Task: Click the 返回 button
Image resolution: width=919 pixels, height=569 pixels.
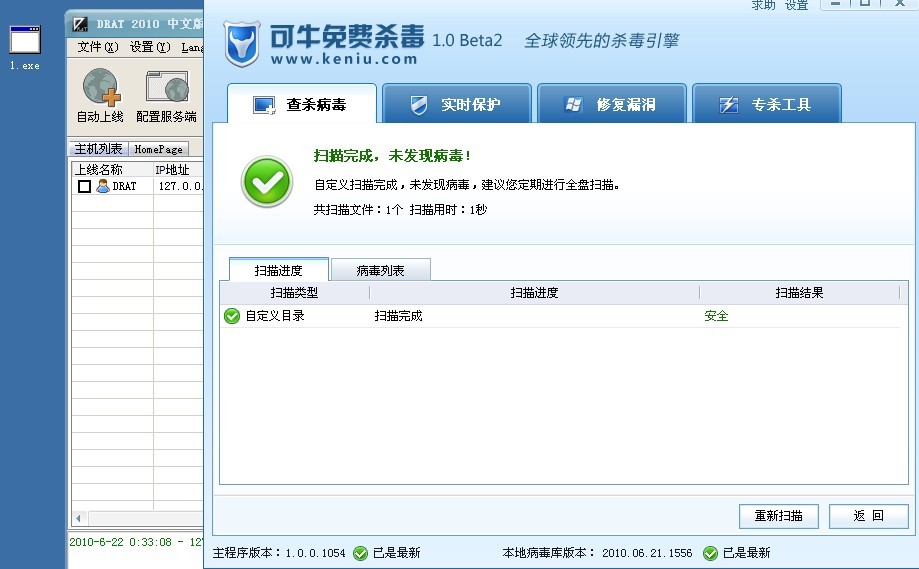Action: click(868, 516)
